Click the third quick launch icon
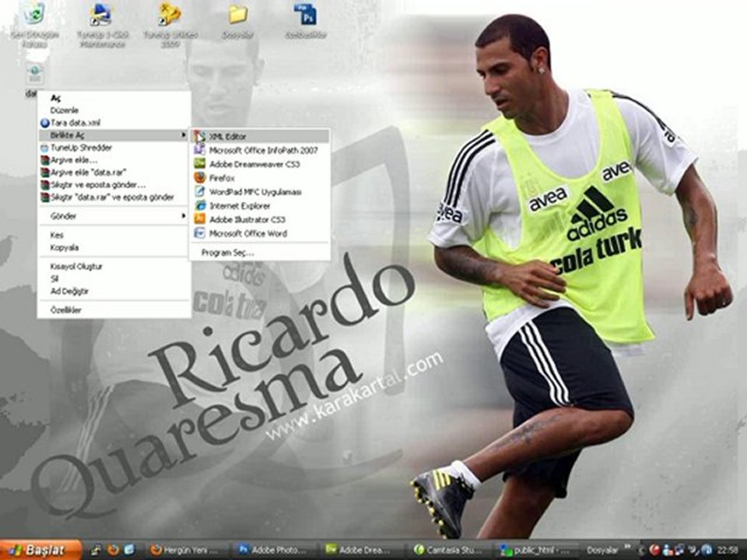The width and height of the screenshot is (747, 560). 129,550
